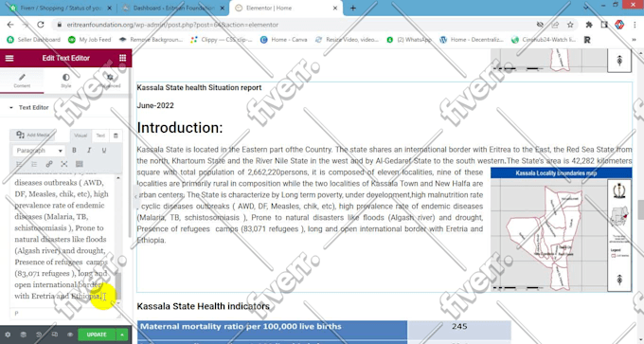The height and width of the screenshot is (344, 644).
Task: Open the Resize Video bookmark
Action: click(347, 40)
